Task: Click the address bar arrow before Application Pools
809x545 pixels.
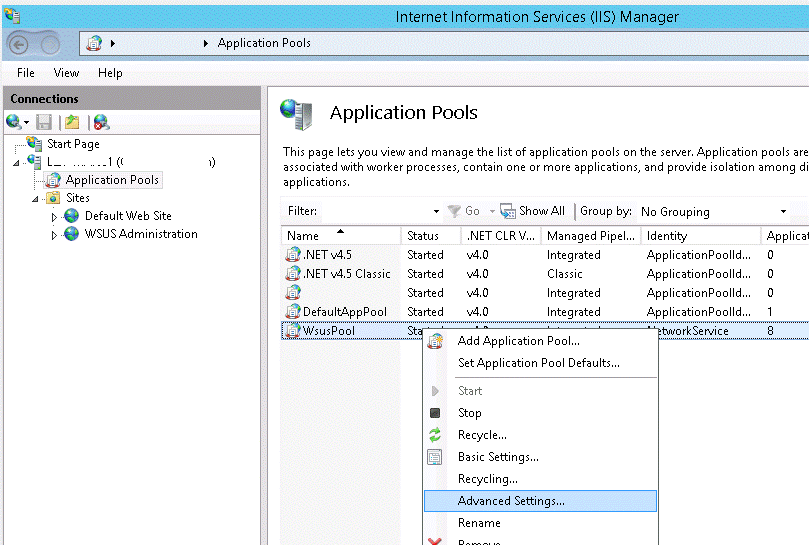Action: (205, 43)
